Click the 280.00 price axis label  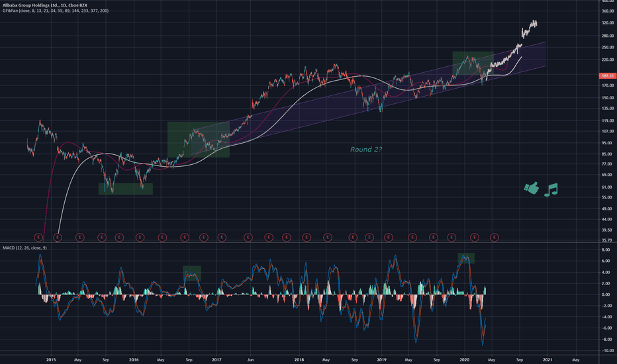click(x=608, y=36)
